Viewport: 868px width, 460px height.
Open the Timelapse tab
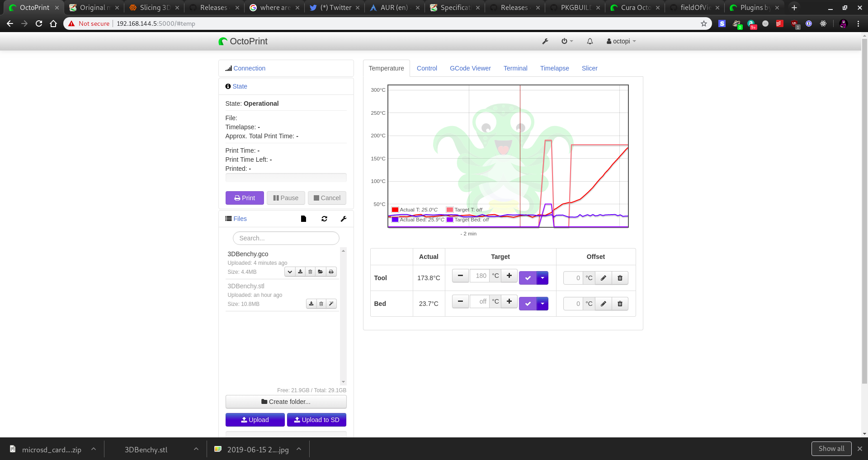[x=554, y=68]
